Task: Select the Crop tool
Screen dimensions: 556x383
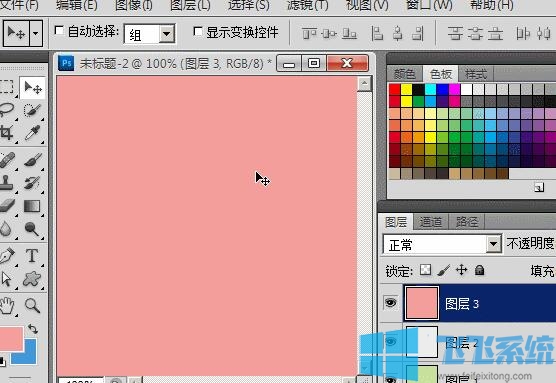Action: click(x=6, y=133)
